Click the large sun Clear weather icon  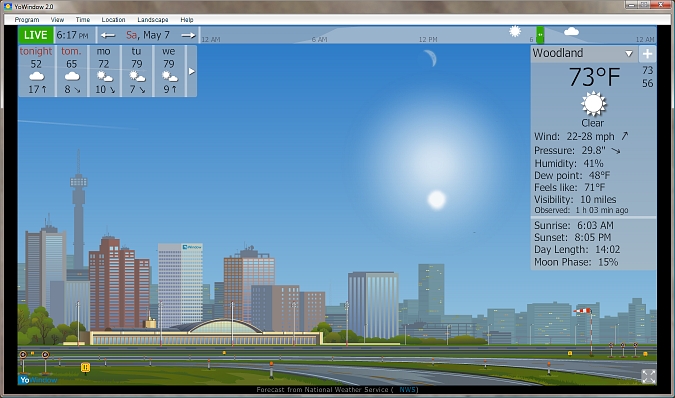click(593, 104)
